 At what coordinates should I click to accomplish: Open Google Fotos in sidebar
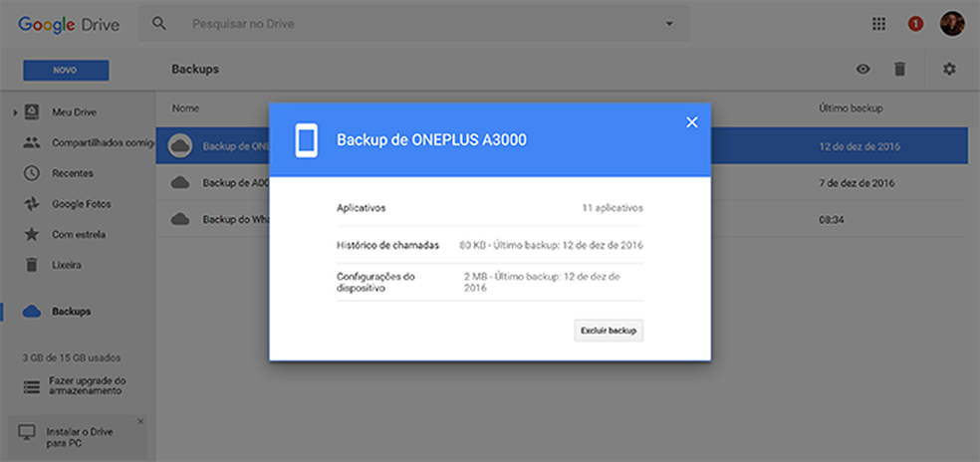[x=82, y=204]
